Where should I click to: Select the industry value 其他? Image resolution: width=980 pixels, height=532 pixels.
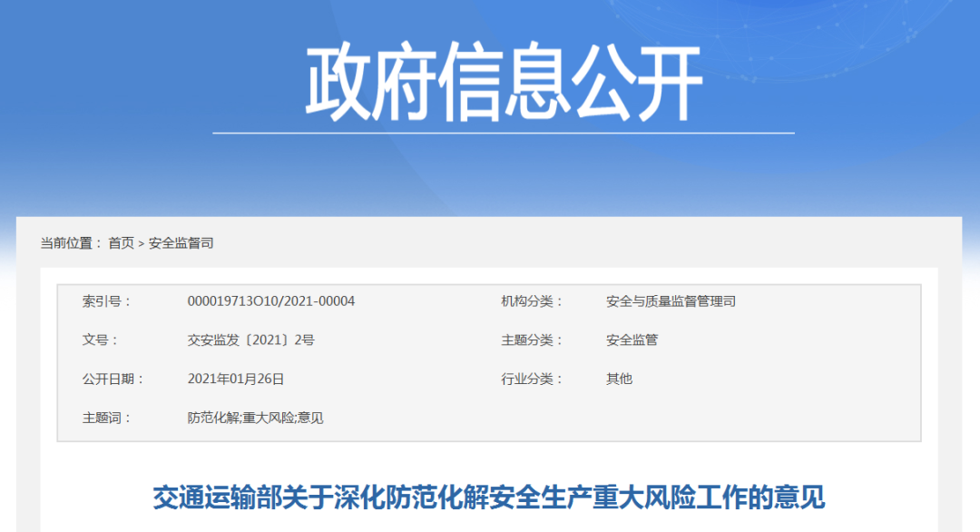click(x=619, y=379)
